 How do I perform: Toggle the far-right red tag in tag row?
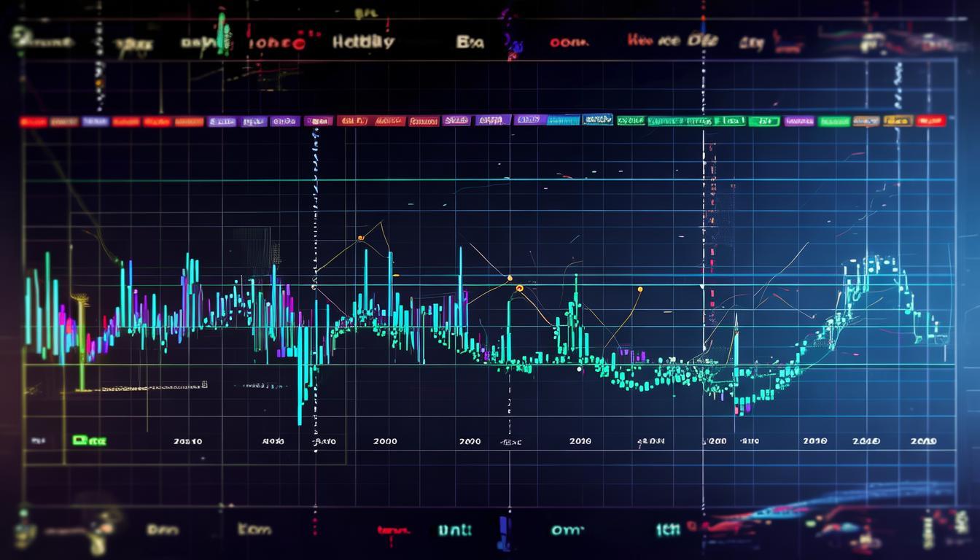tap(930, 121)
